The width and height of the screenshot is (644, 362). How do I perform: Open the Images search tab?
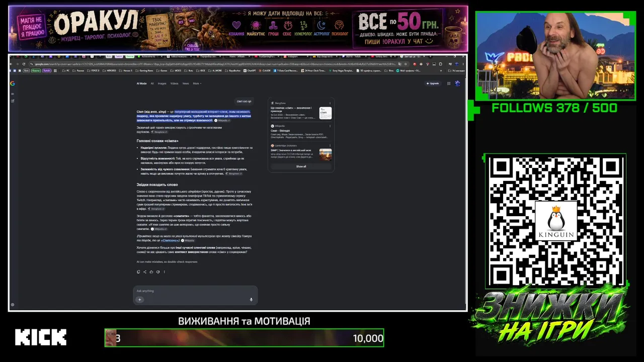tap(162, 83)
